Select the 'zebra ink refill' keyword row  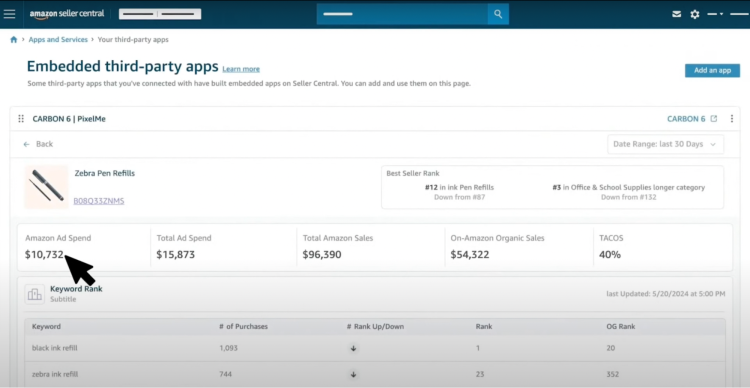(375, 374)
